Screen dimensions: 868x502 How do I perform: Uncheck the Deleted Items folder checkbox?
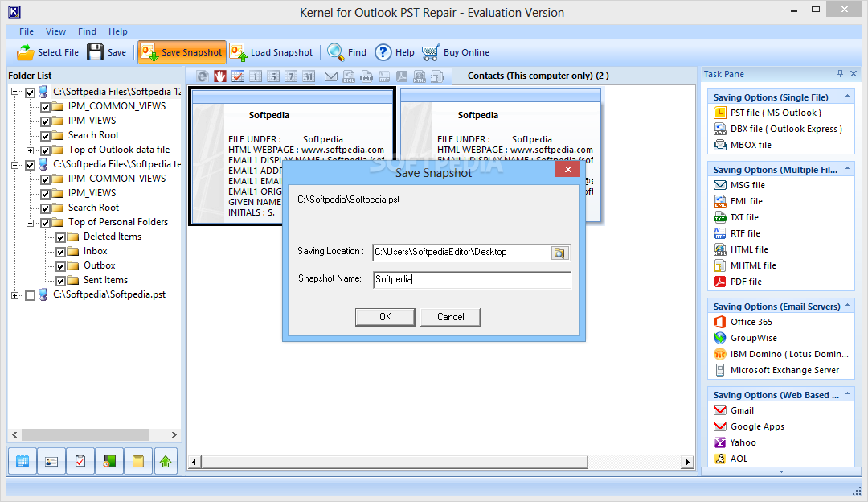click(61, 237)
